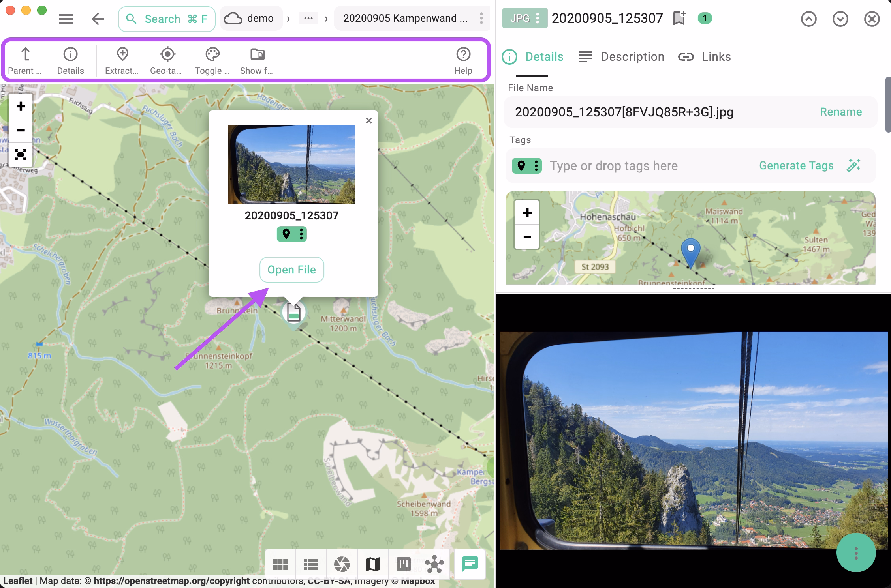
Task: Bookmark the file 20200905_125307
Action: [679, 18]
